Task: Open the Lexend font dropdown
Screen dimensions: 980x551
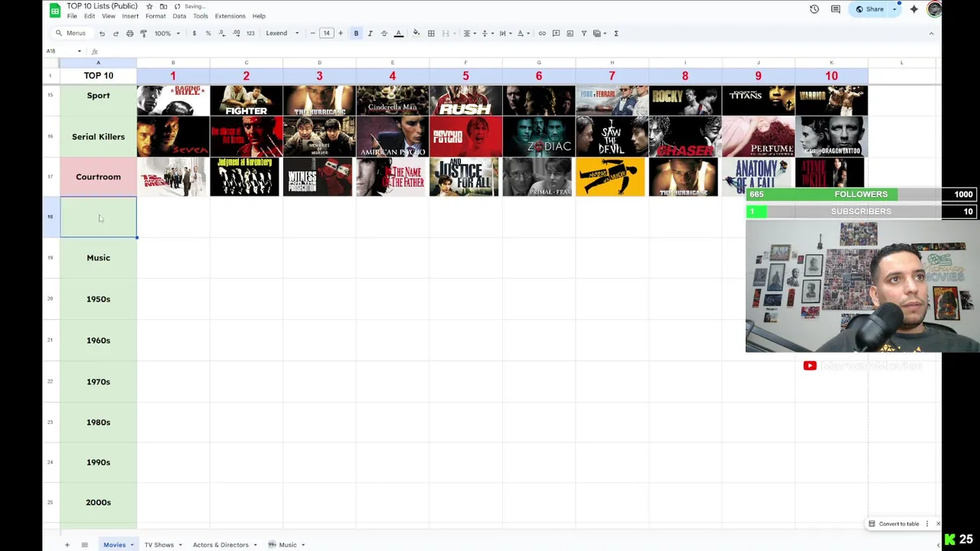Action: 282,33
